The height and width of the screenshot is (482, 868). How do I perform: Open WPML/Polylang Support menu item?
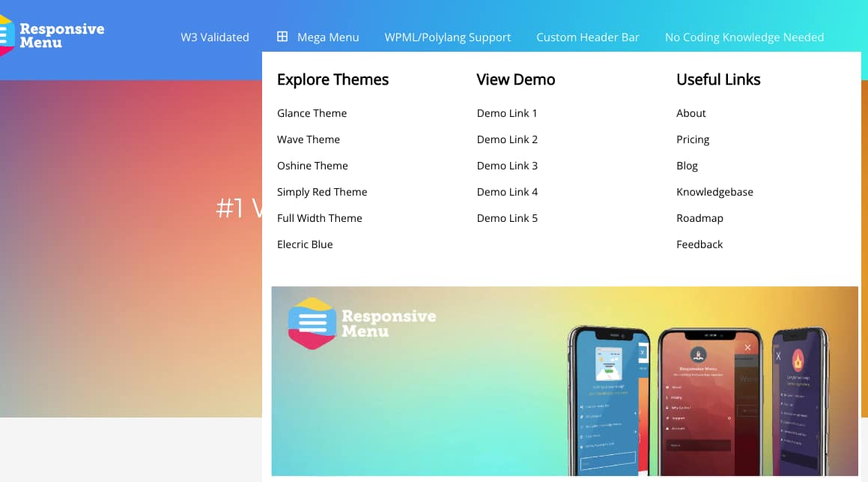(447, 37)
